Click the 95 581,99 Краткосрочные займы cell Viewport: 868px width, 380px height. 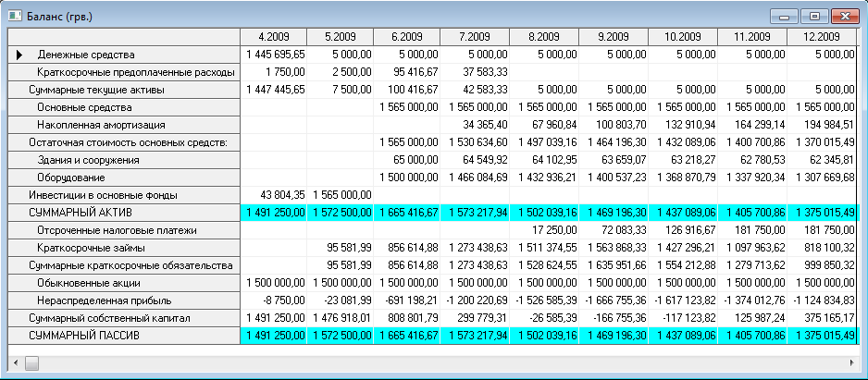tap(341, 248)
